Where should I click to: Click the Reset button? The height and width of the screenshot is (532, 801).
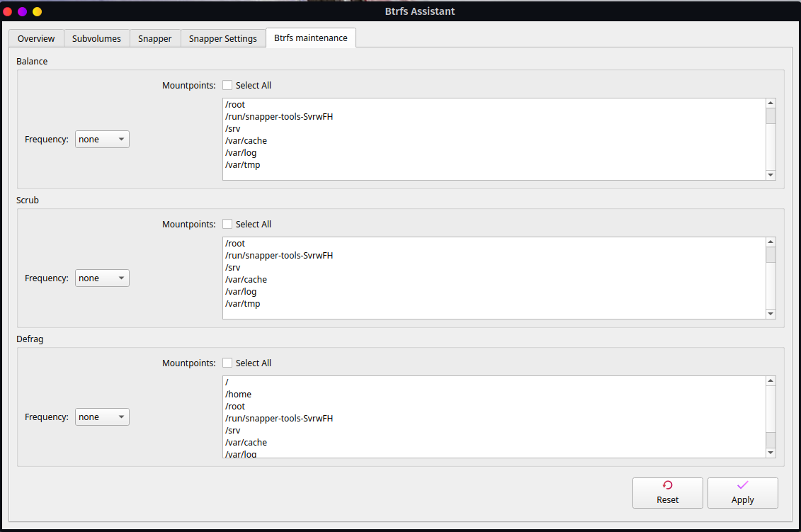(x=667, y=493)
